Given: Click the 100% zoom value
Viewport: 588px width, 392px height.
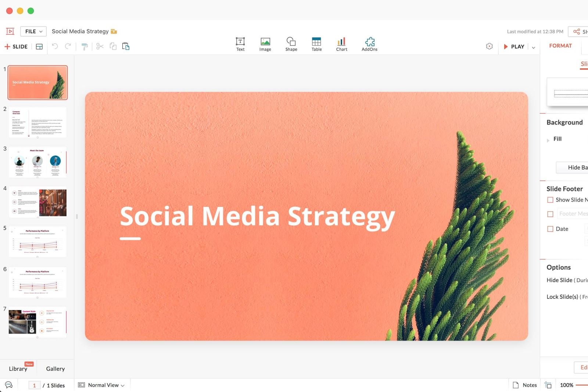Looking at the screenshot, I should click(x=566, y=385).
